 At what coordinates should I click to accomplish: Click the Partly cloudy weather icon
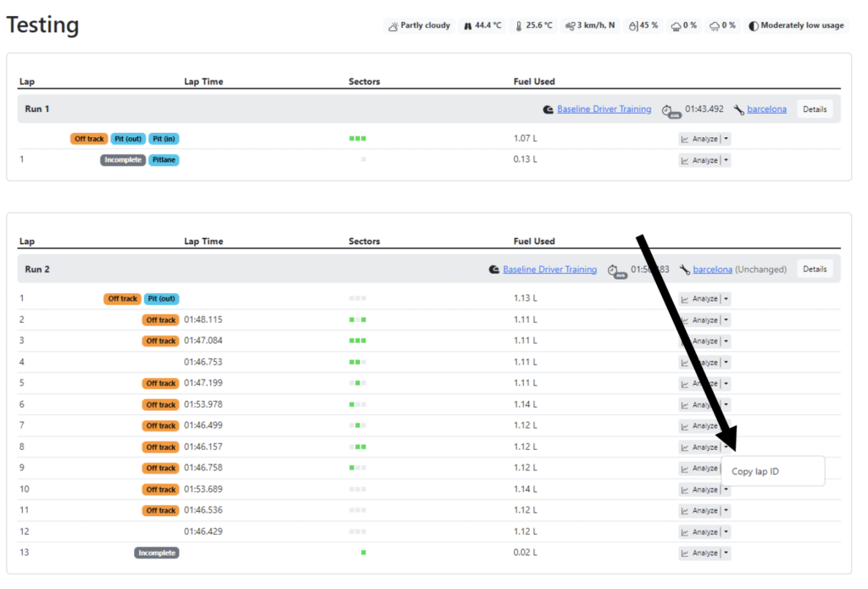coord(393,26)
